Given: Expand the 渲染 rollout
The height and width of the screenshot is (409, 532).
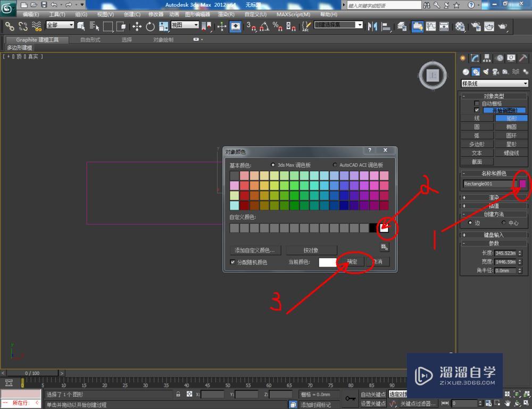Looking at the screenshot, I should click(494, 197).
